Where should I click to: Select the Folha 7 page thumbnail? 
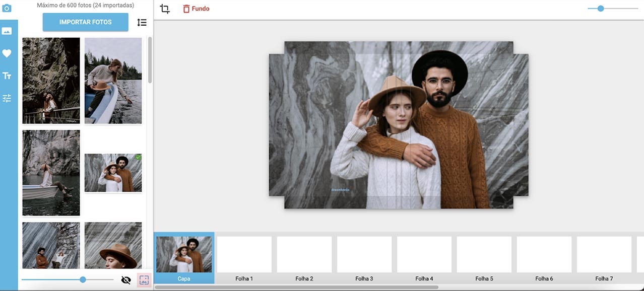[604, 258]
